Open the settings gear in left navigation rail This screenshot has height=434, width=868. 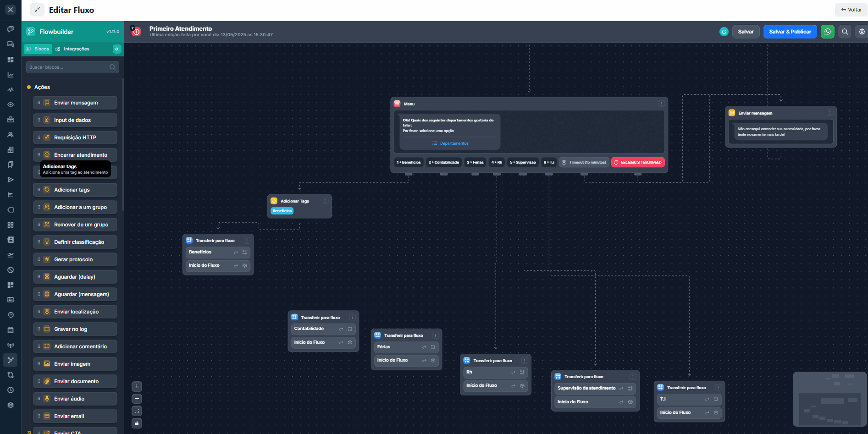[x=11, y=405]
